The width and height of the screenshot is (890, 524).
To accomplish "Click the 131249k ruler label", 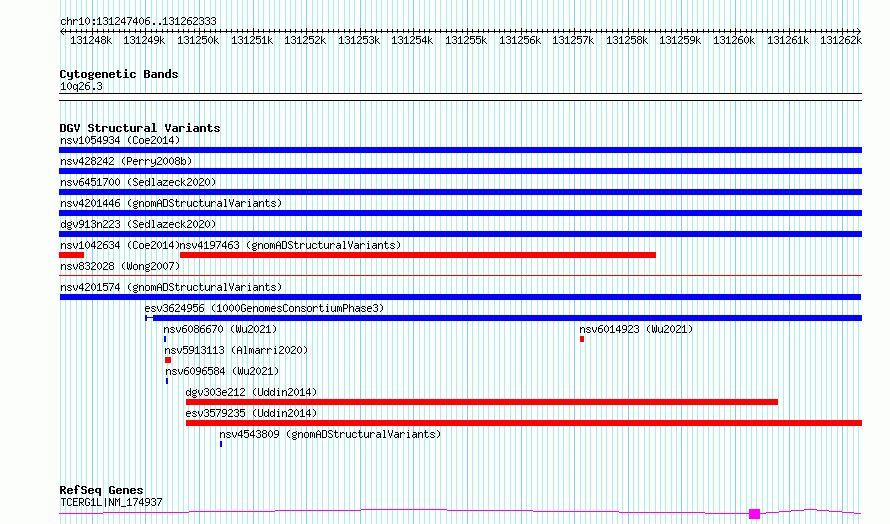I will click(144, 40).
